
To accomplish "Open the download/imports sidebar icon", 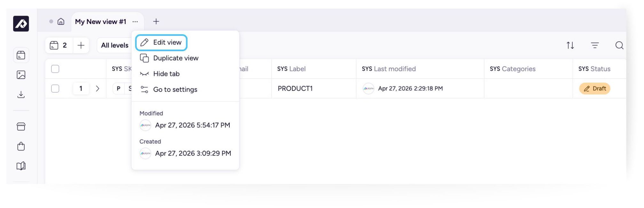I will [21, 95].
